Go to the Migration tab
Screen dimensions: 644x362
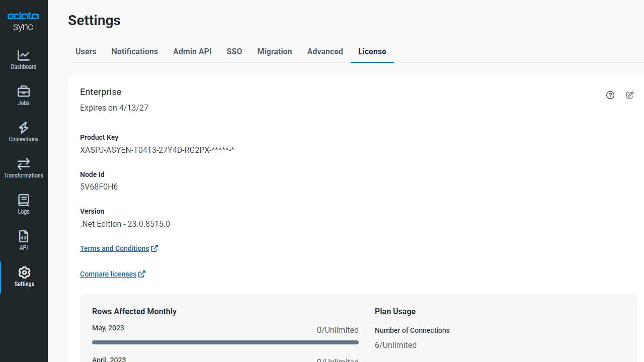click(275, 52)
